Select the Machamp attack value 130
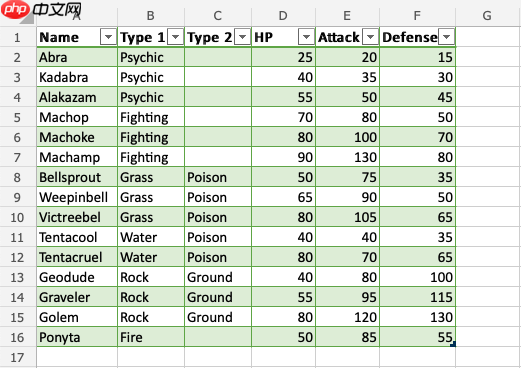Image resolution: width=521 pixels, height=368 pixels. [x=347, y=157]
